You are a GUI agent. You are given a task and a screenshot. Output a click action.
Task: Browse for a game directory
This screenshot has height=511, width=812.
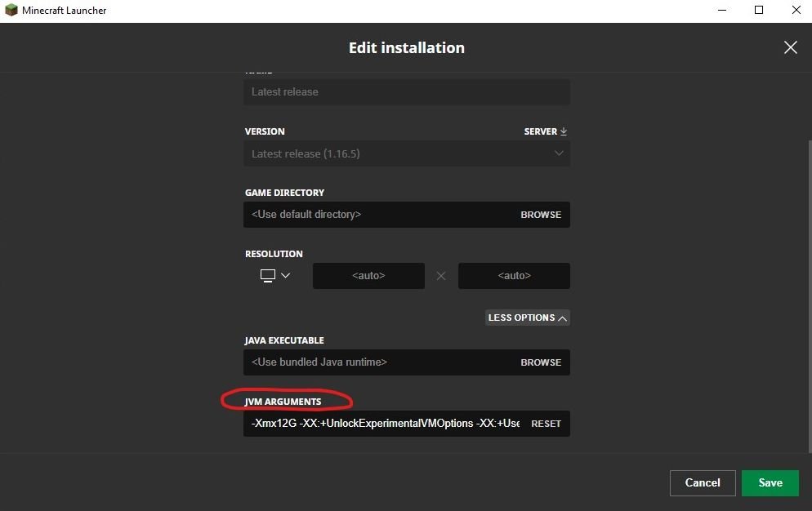point(541,215)
